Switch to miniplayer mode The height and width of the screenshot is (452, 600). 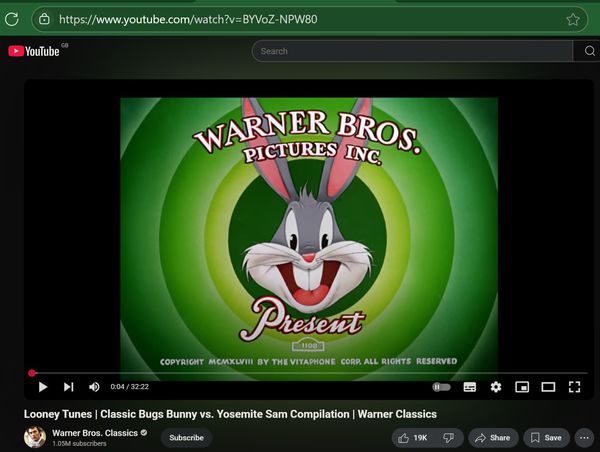point(522,387)
